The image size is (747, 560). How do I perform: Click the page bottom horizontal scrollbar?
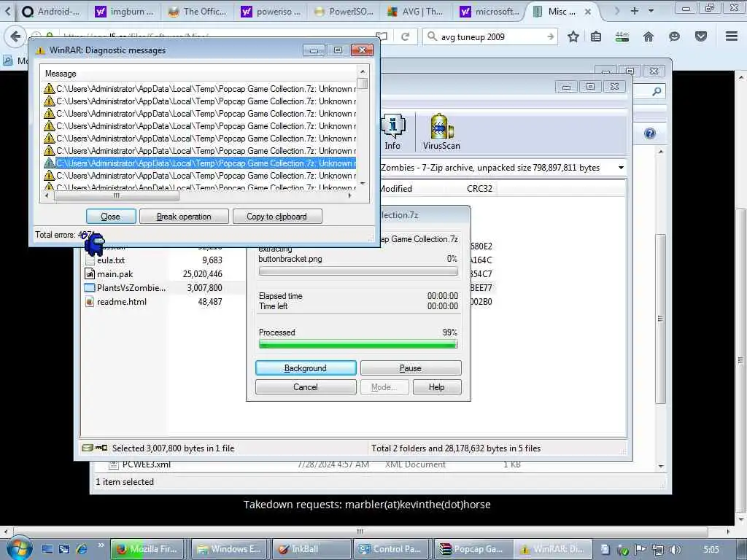coord(360,531)
